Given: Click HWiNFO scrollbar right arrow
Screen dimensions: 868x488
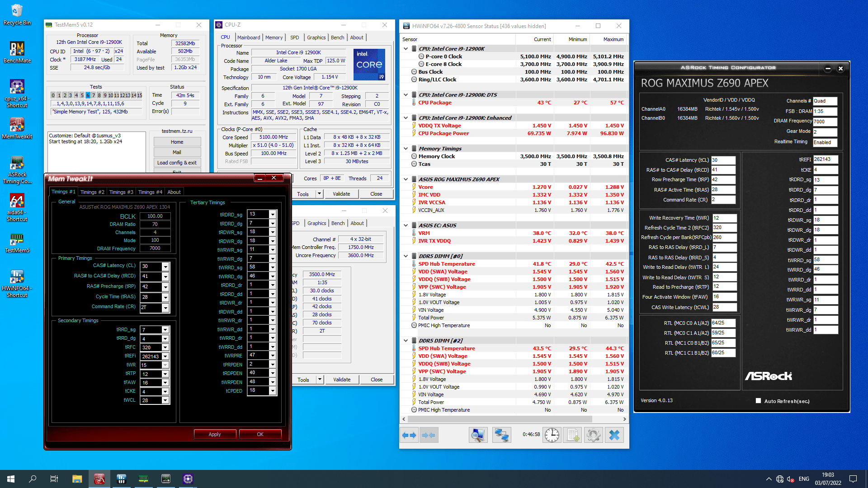Looking at the screenshot, I should 624,419.
